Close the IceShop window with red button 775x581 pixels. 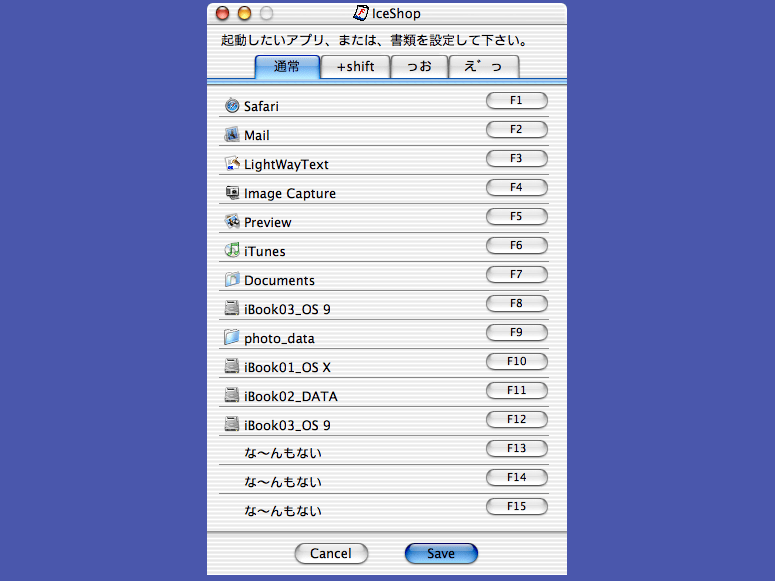(222, 13)
